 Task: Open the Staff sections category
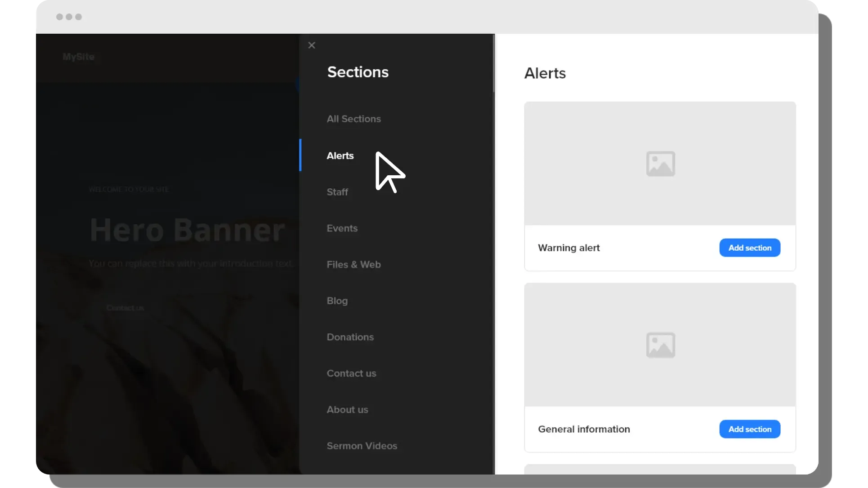pyautogui.click(x=337, y=192)
